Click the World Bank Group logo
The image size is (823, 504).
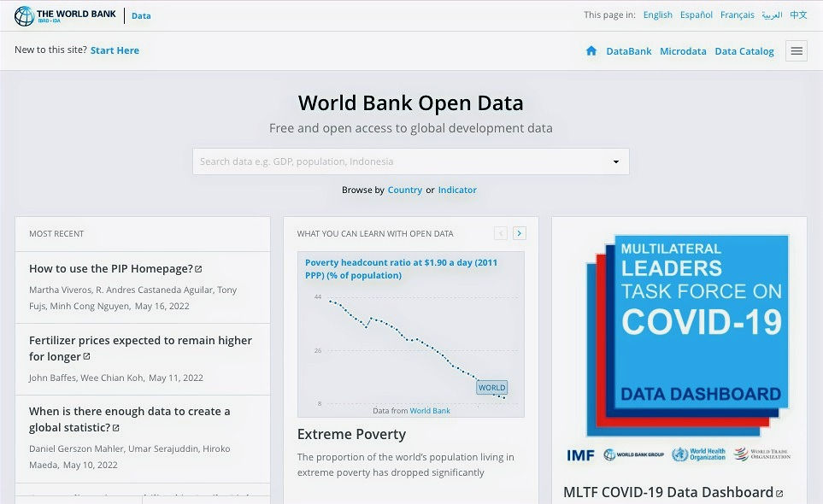pyautogui.click(x=633, y=454)
